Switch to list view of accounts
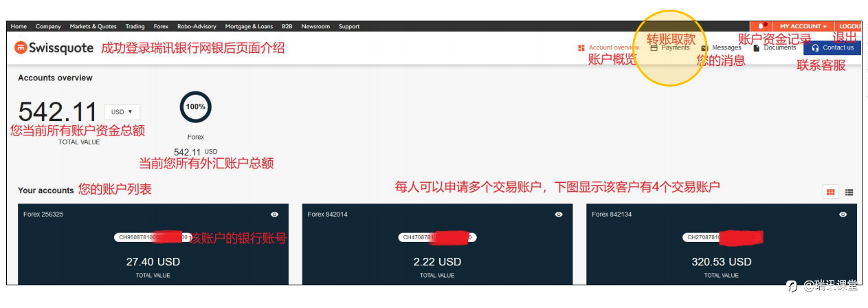 pyautogui.click(x=849, y=192)
